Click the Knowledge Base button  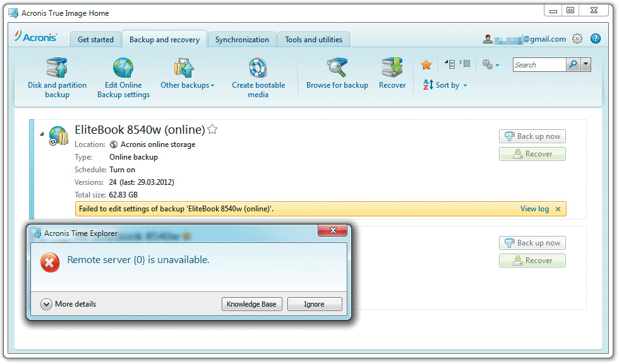[252, 304]
